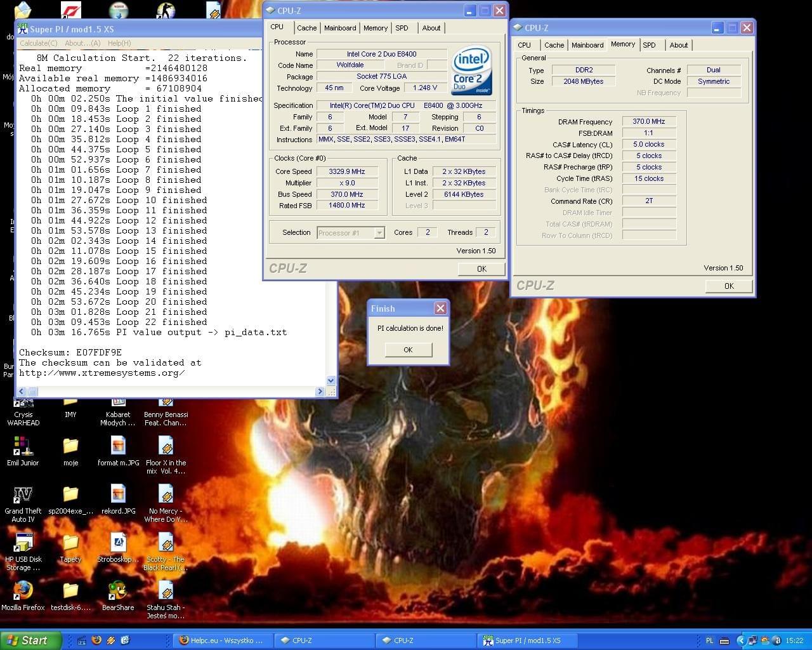
Task: Switch to the About tab in right CPU-Z
Action: 679,45
